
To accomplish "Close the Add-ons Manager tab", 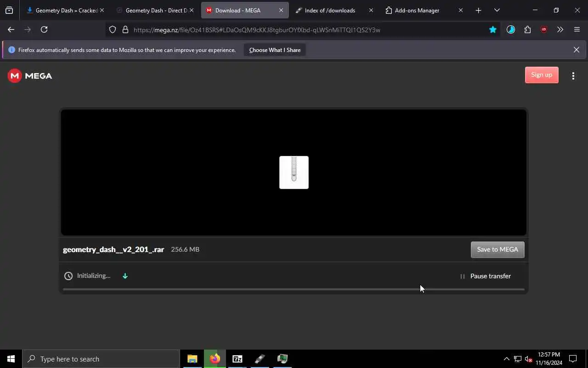I will [461, 10].
